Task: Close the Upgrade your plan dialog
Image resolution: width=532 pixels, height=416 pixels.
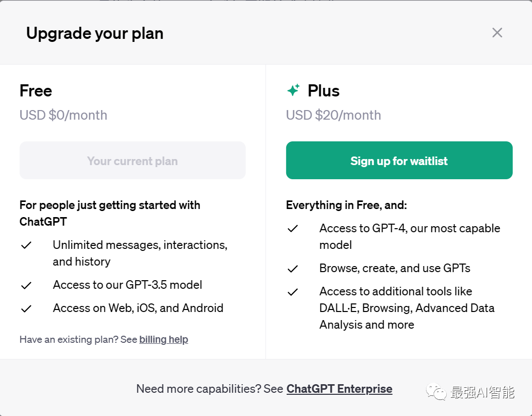Action: pos(497,33)
